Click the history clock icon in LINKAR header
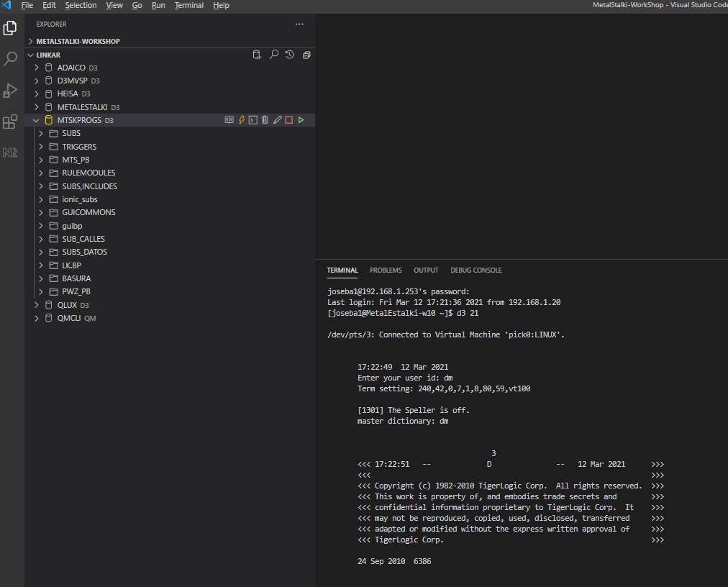728x587 pixels. [x=290, y=55]
